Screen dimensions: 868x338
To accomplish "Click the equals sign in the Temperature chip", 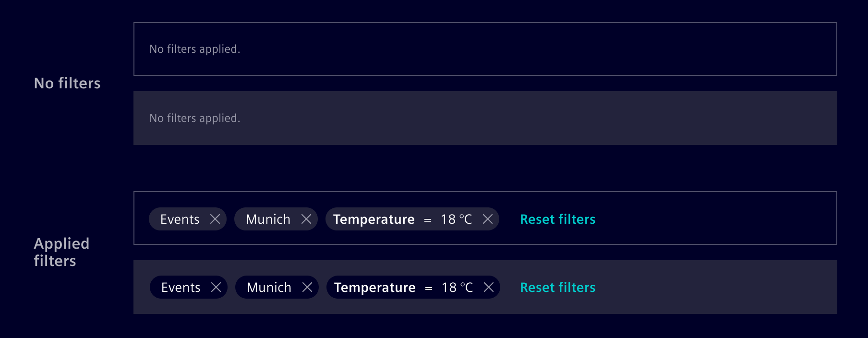I will pos(428,219).
